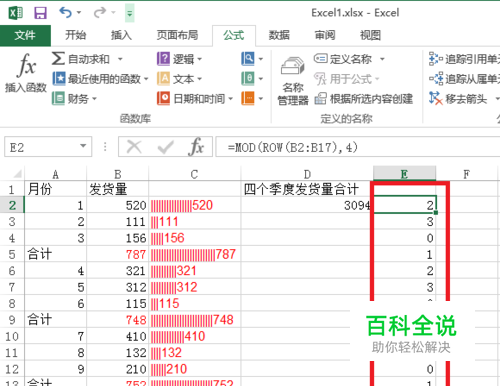Click 移去箭头 remove arrows button
Image resolution: width=500 pixels, height=386 pixels.
coord(459,99)
